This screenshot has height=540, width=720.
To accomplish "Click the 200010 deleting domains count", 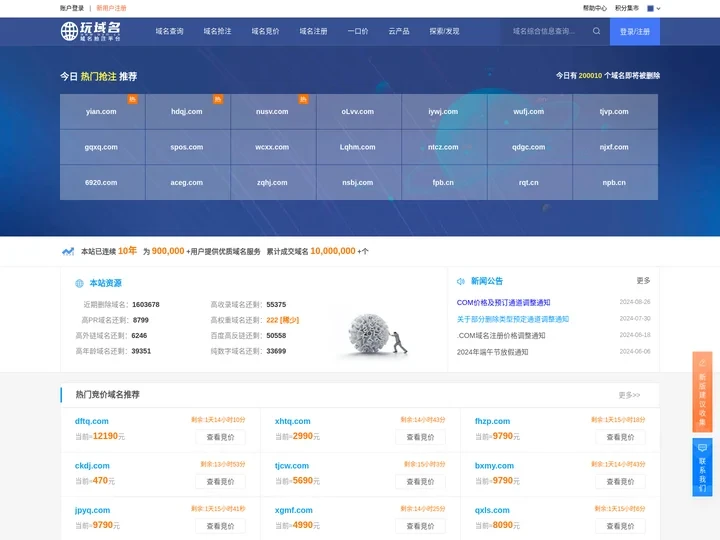I will coord(590,76).
